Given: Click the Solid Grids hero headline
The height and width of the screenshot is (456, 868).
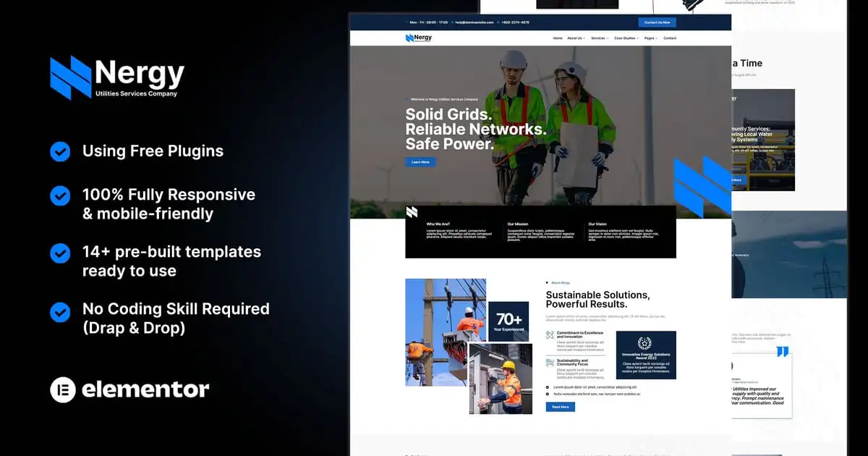Looking at the screenshot, I should click(476, 130).
